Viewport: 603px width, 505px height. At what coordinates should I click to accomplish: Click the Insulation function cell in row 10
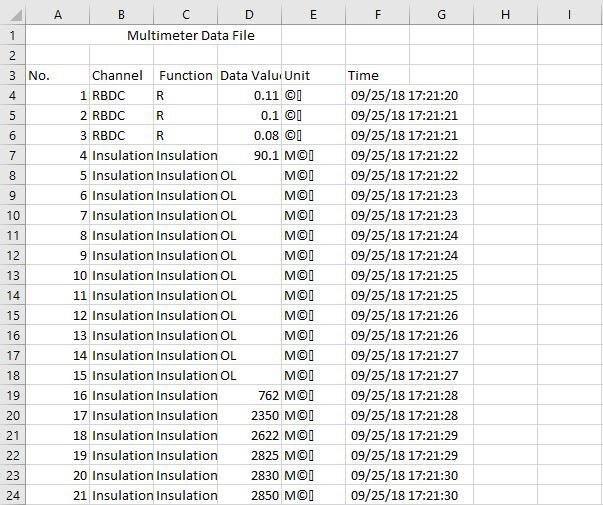pyautogui.click(x=185, y=215)
